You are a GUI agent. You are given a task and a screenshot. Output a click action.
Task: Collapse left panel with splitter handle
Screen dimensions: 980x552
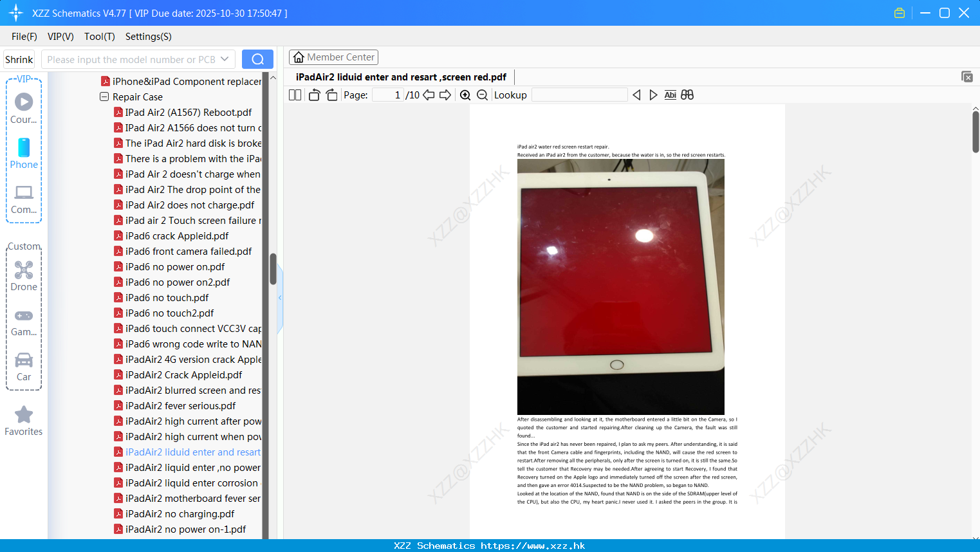(x=280, y=298)
